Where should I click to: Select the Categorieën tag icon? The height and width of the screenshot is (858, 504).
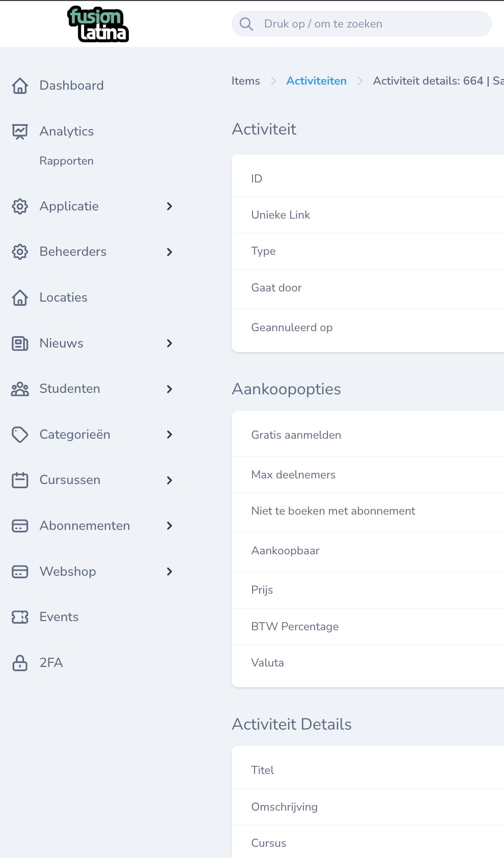pyautogui.click(x=19, y=434)
